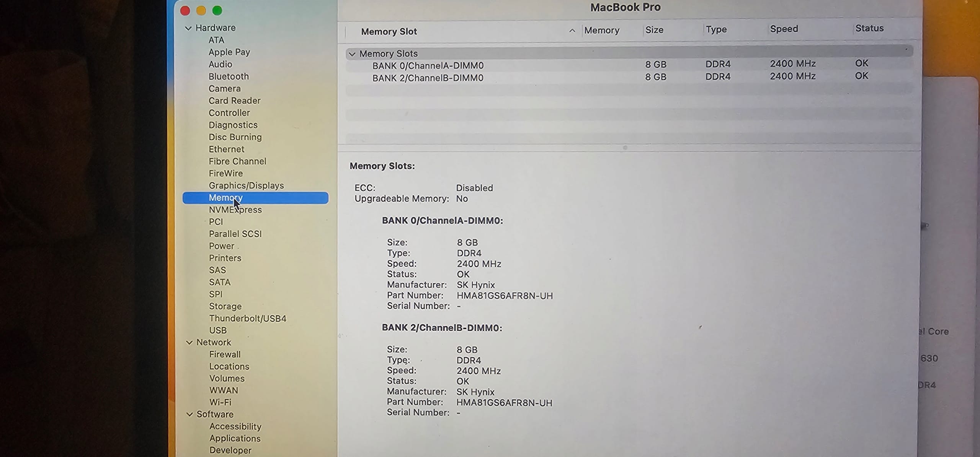Open the Storage section
980x457 pixels.
(225, 307)
